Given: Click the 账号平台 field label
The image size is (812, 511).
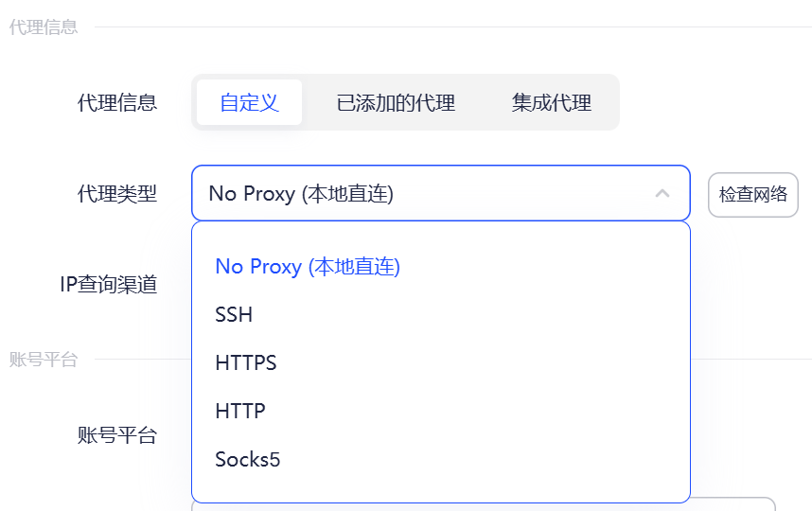Looking at the screenshot, I should tap(117, 435).
